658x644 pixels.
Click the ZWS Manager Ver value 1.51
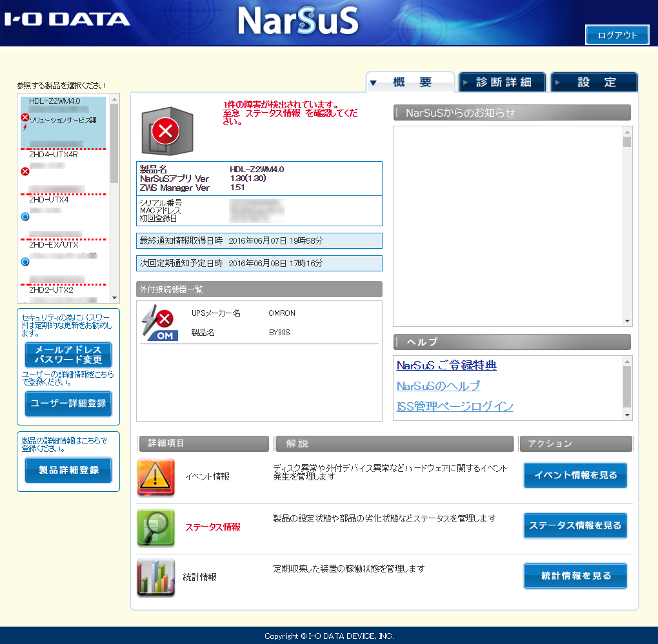click(x=237, y=188)
